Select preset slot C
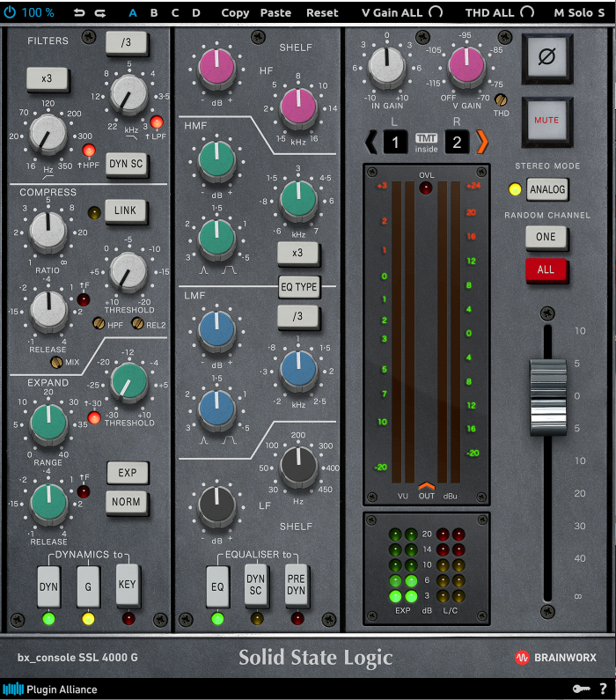The image size is (616, 700). click(175, 13)
